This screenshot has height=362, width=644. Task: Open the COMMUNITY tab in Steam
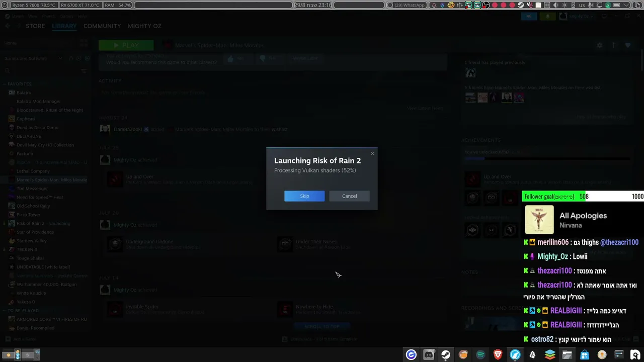point(102,26)
